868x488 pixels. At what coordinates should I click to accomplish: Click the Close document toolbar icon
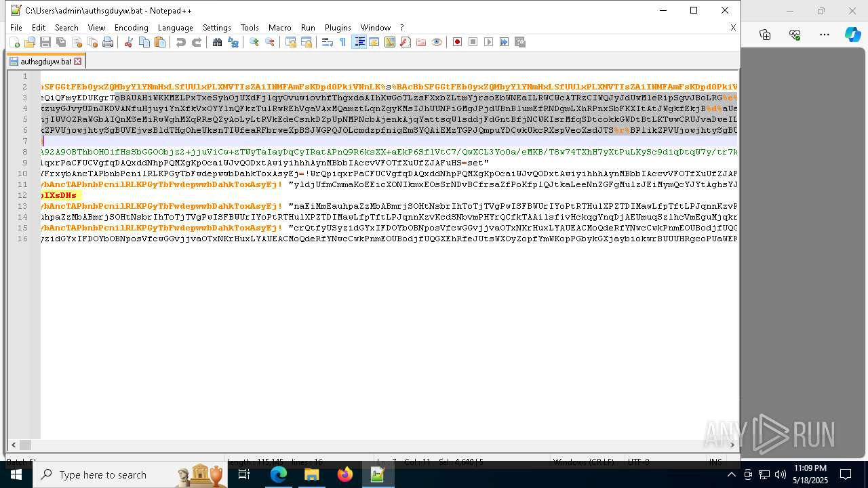77,42
